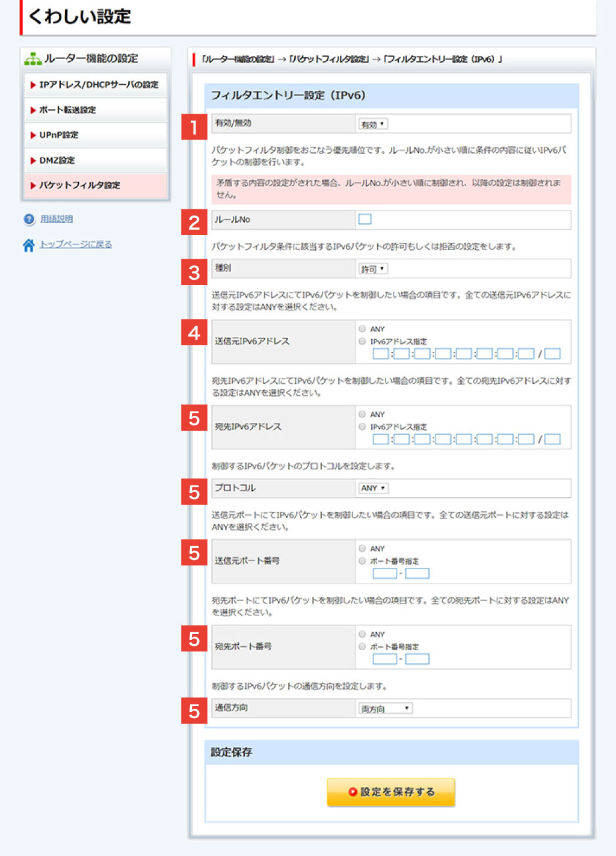This screenshot has width=616, height=856.
Task: Click the ルールNo input field
Action: click(x=365, y=220)
